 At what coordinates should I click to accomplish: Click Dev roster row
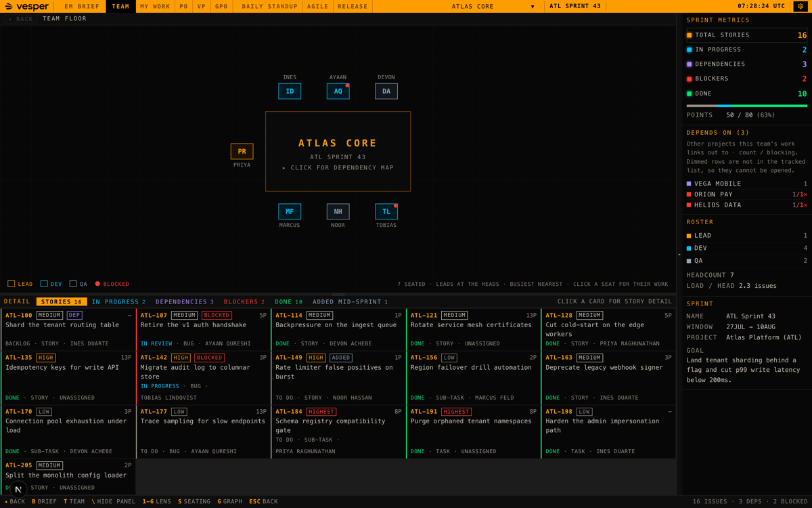coord(746,248)
